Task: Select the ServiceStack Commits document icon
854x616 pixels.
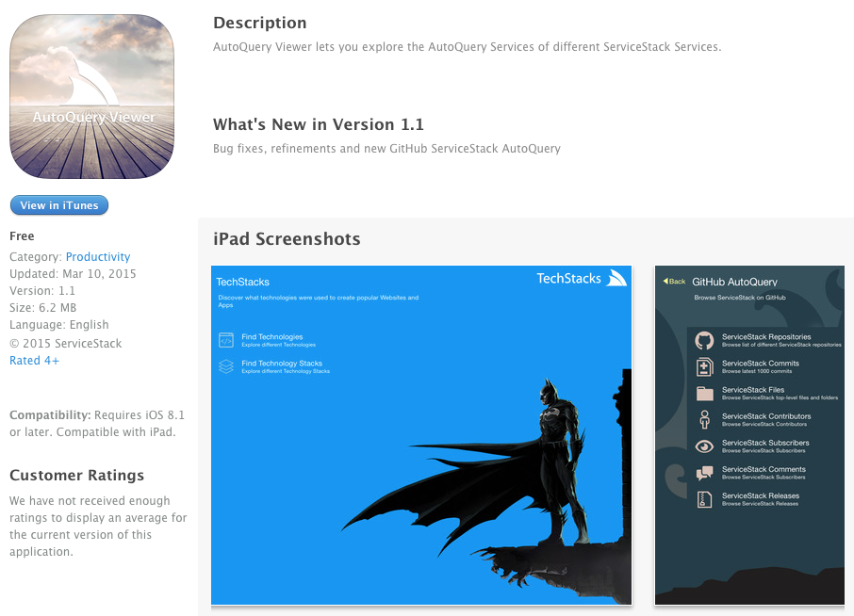Action: [x=704, y=365]
